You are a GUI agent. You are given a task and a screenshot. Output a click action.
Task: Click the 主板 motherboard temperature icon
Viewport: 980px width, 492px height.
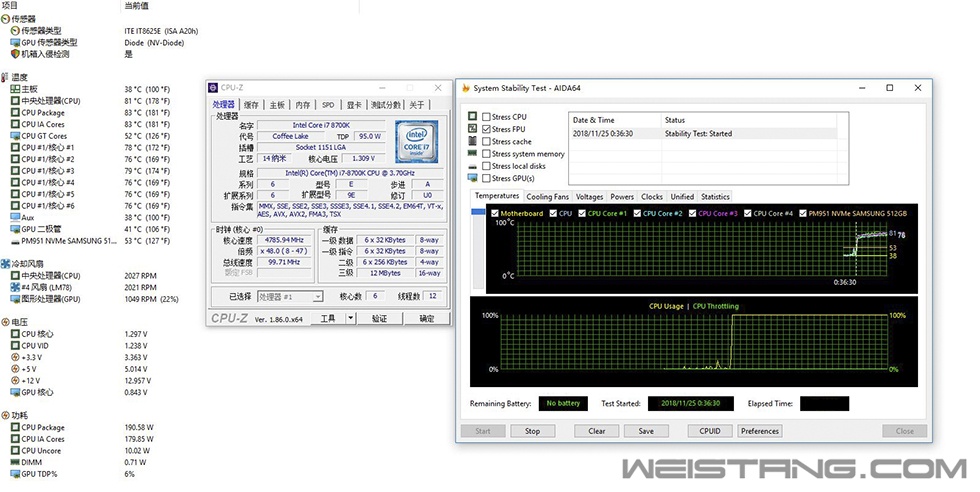(x=16, y=89)
